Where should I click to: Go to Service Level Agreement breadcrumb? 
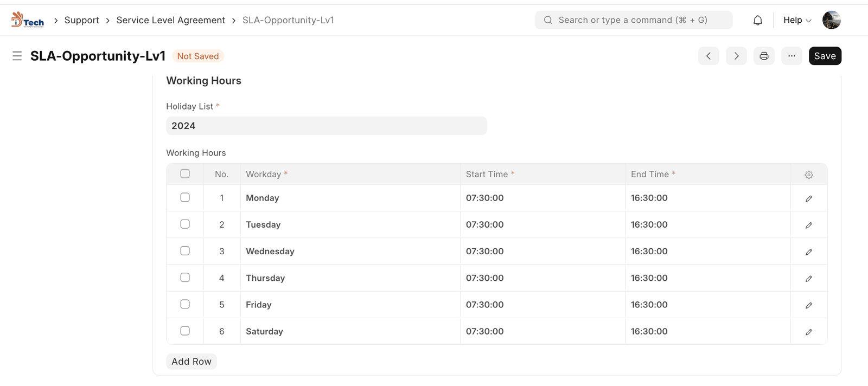(x=170, y=20)
